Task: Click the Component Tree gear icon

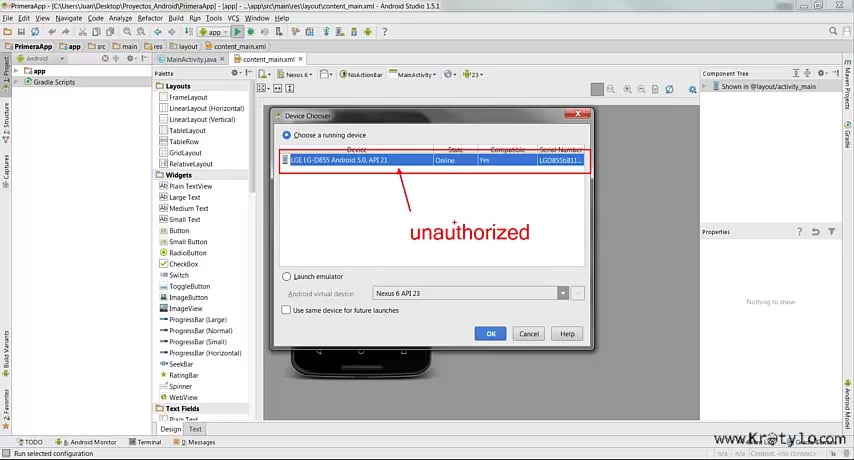Action: (x=822, y=73)
